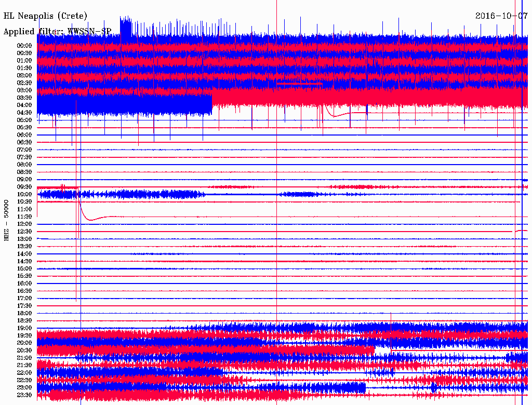Select the 10:00 time label
This screenshot has width=532, height=405.
pos(24,194)
